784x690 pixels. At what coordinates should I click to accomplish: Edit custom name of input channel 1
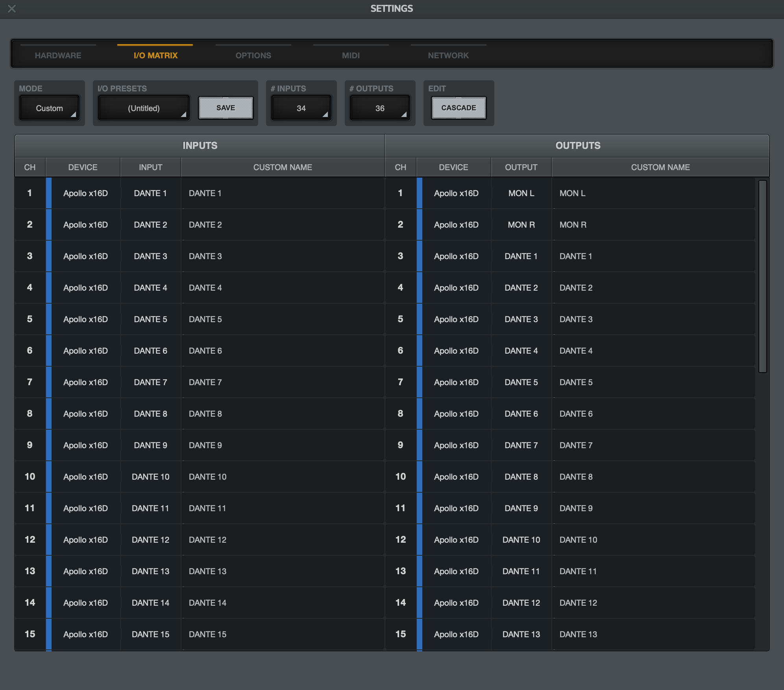tap(282, 193)
